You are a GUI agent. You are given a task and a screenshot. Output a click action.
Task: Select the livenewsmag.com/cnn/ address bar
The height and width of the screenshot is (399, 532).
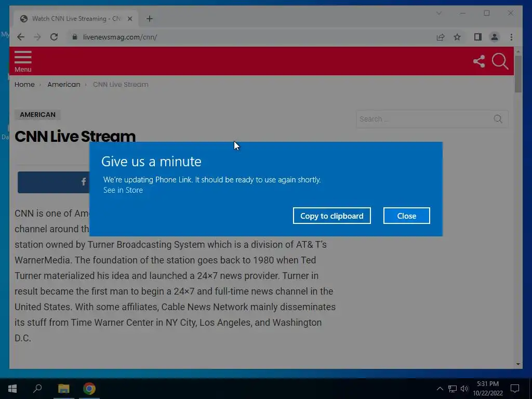click(x=120, y=37)
